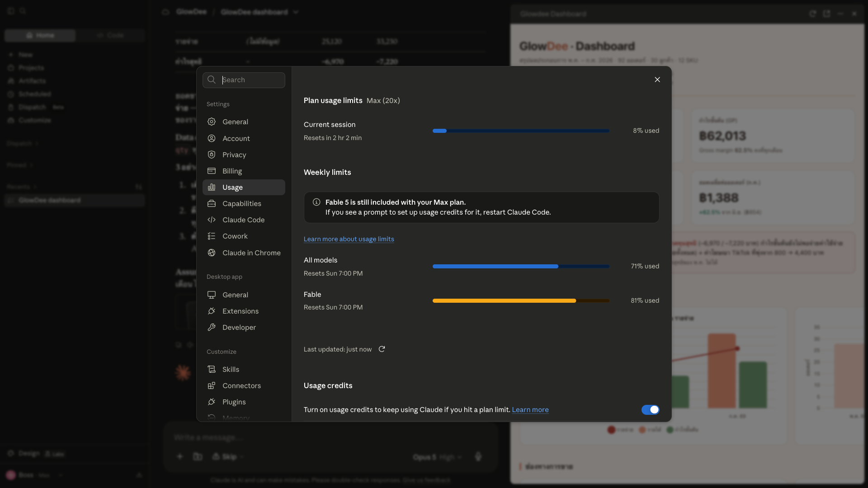The image size is (868, 488).
Task: Expand GlowDee dashboard title dropdown
Action: coord(296,12)
